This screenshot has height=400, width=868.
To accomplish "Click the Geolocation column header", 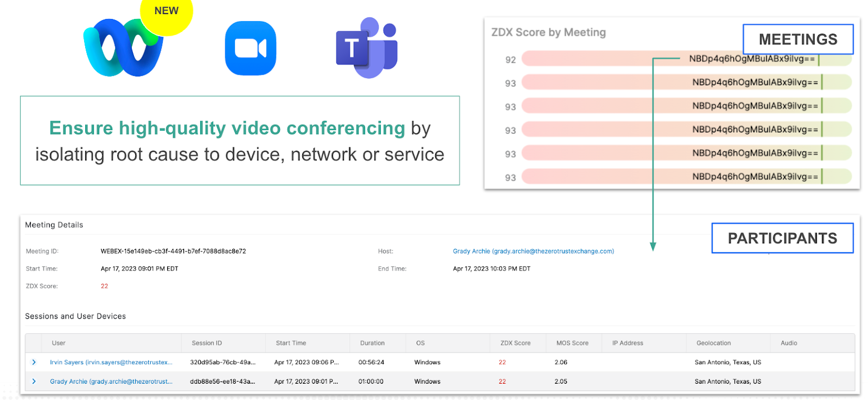I will (713, 343).
